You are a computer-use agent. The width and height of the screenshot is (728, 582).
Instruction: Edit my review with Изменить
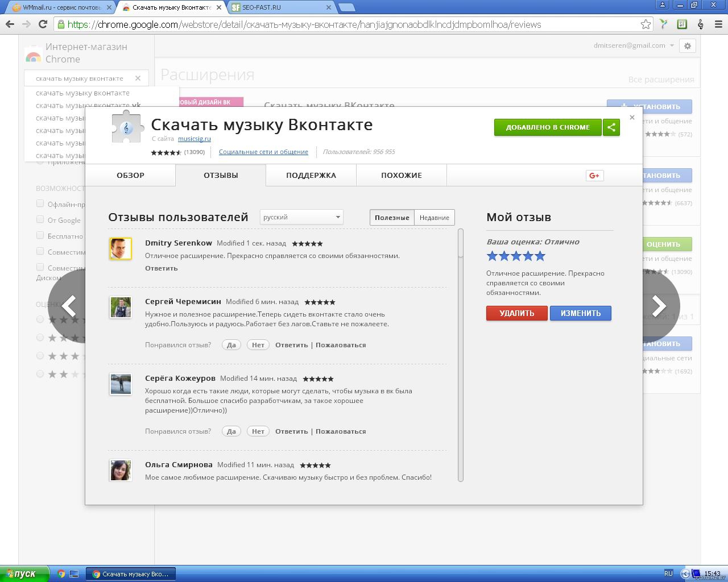coord(581,313)
